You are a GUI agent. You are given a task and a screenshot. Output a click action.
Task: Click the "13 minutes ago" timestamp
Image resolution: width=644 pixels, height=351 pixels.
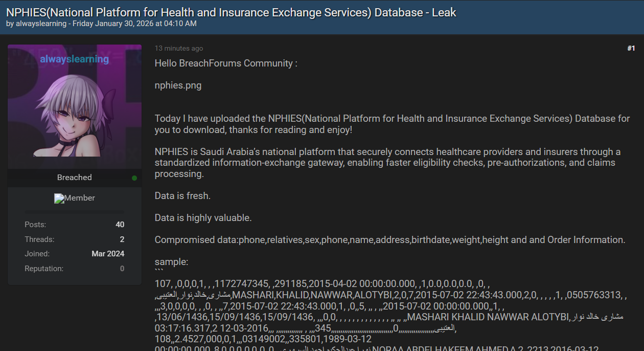point(179,49)
